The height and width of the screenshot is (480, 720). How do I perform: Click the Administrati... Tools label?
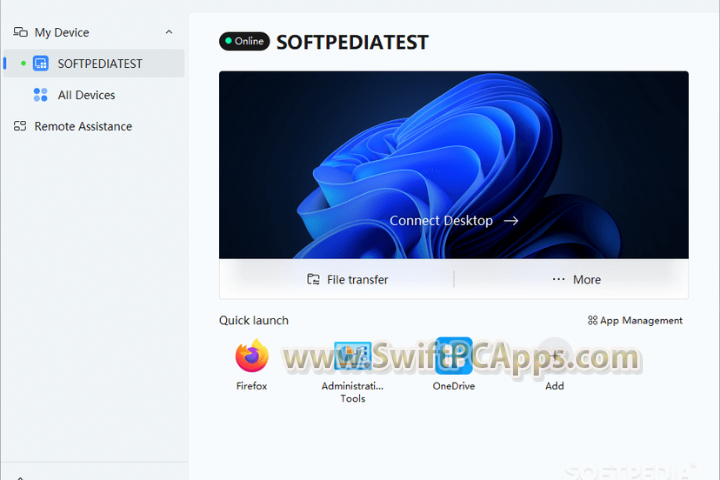coord(353,392)
